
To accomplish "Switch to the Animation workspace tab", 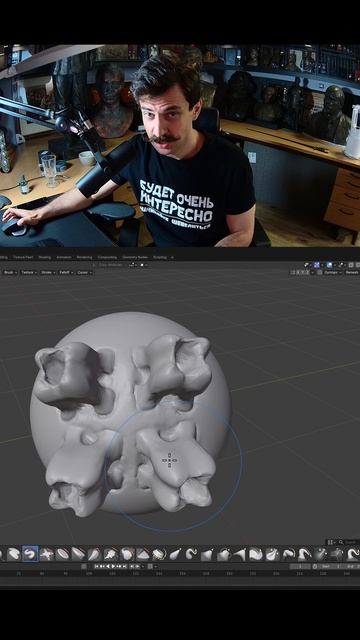I will 64,258.
